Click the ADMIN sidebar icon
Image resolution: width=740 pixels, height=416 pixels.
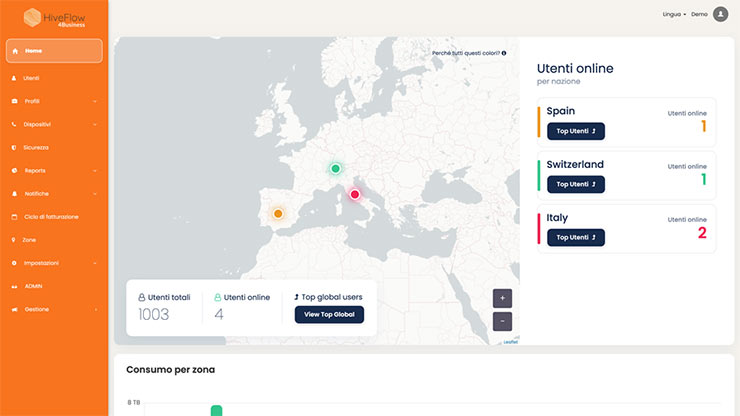[14, 286]
